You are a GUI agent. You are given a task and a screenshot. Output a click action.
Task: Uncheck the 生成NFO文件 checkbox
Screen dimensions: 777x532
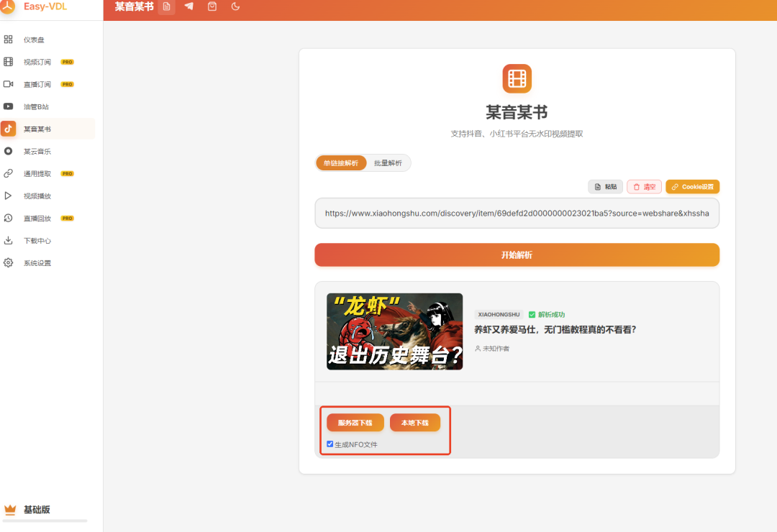[330, 444]
